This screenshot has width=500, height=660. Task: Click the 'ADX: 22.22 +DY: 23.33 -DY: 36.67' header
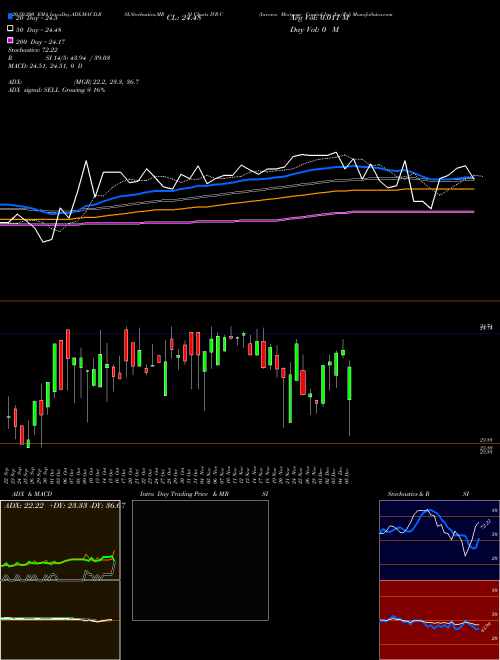64,506
